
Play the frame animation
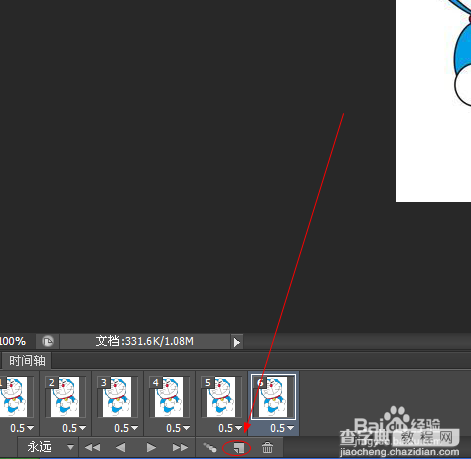point(151,447)
